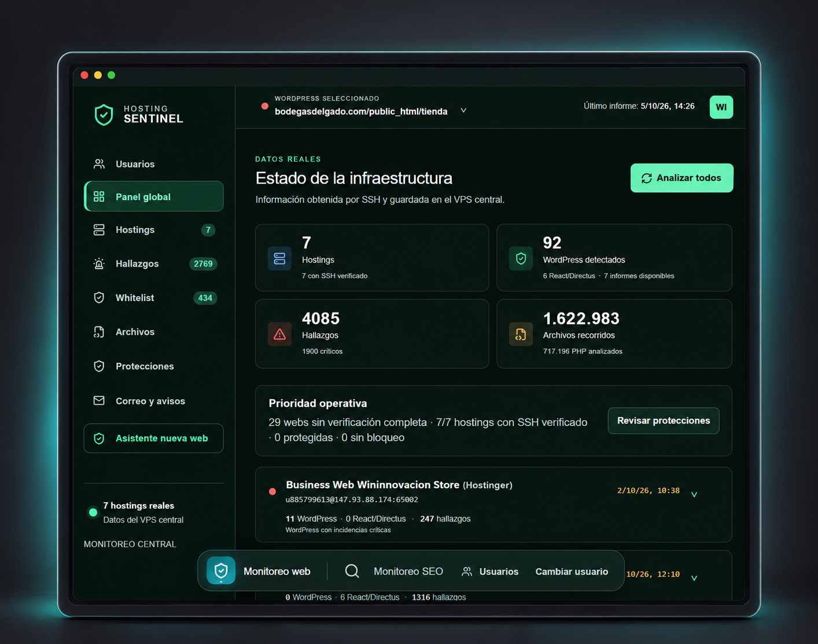Click the Panel global grid icon
Screen dimensions: 818x644
[x=99, y=197]
